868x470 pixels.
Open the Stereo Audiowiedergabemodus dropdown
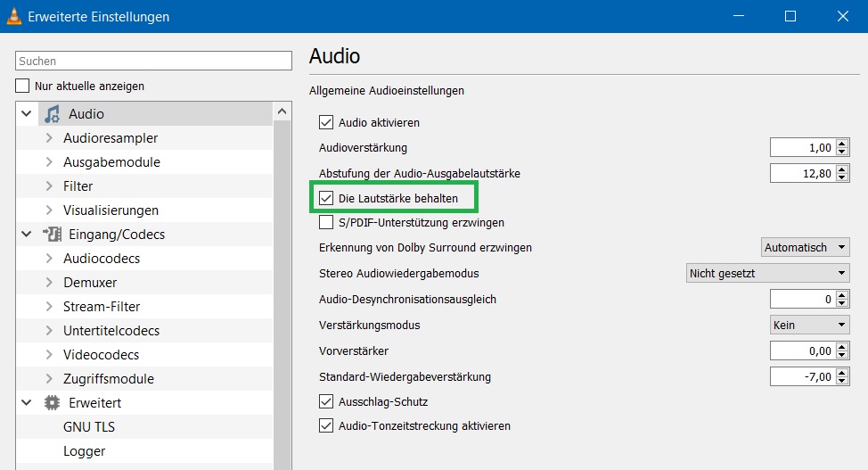768,273
